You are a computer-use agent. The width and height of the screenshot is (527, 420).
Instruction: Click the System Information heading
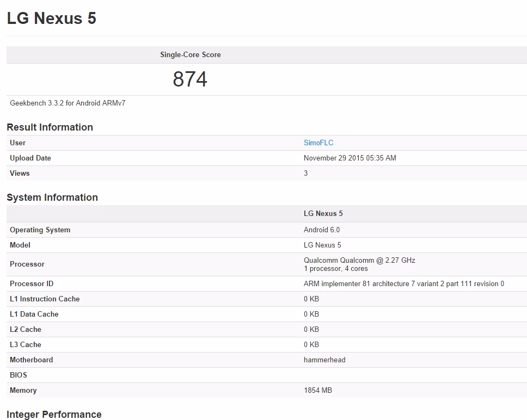coord(52,197)
